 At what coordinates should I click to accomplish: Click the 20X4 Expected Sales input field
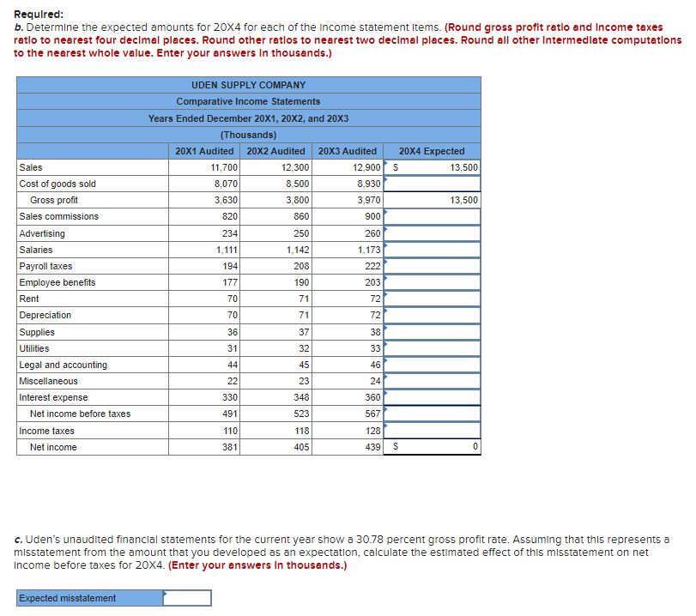(432, 167)
